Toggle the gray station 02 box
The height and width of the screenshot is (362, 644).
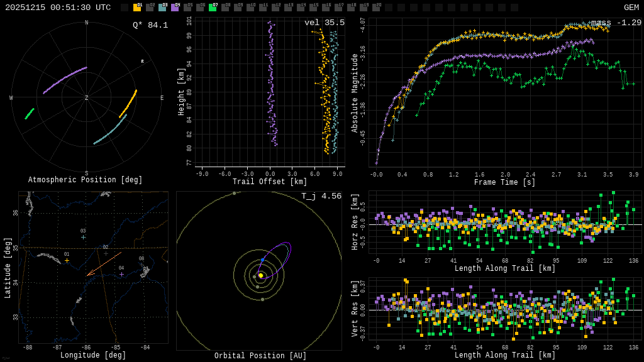tap(150, 8)
